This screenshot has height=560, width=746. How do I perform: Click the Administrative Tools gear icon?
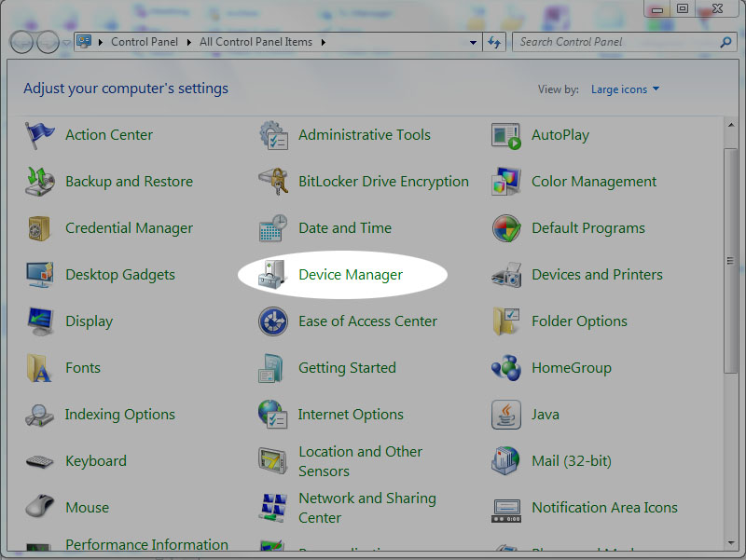point(273,135)
